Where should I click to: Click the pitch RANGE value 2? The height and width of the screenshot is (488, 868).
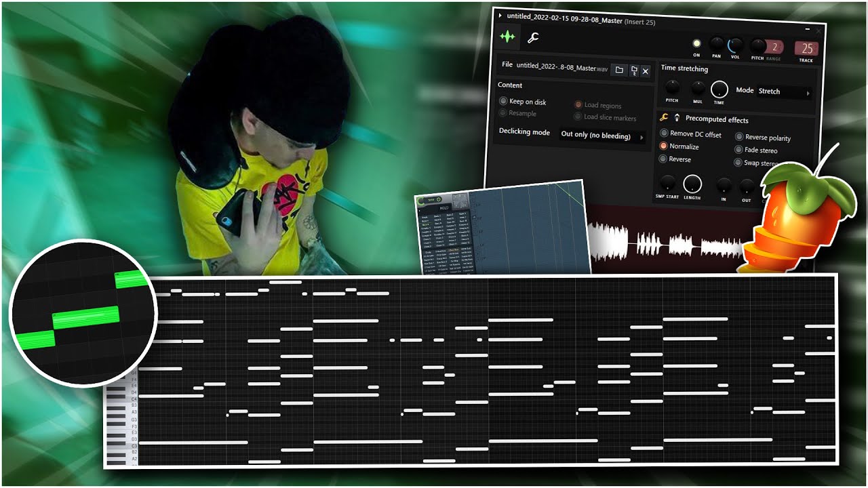pyautogui.click(x=775, y=47)
